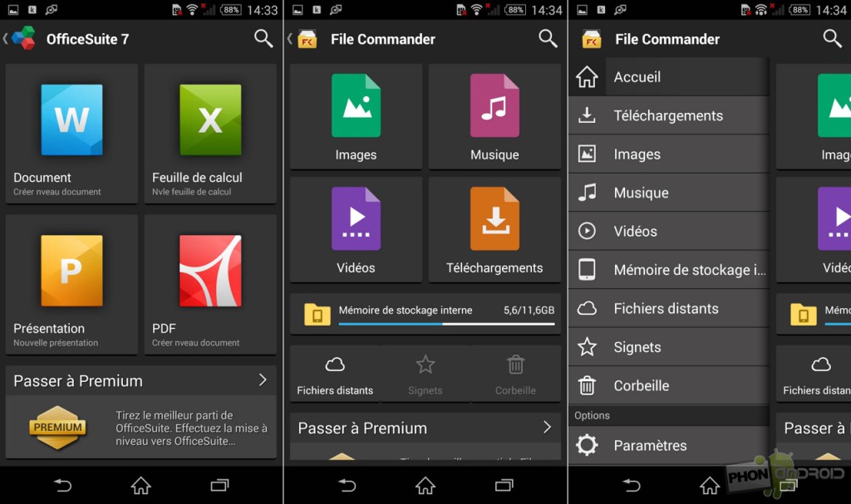
Task: Open recent apps on first screen
Action: coord(219,485)
